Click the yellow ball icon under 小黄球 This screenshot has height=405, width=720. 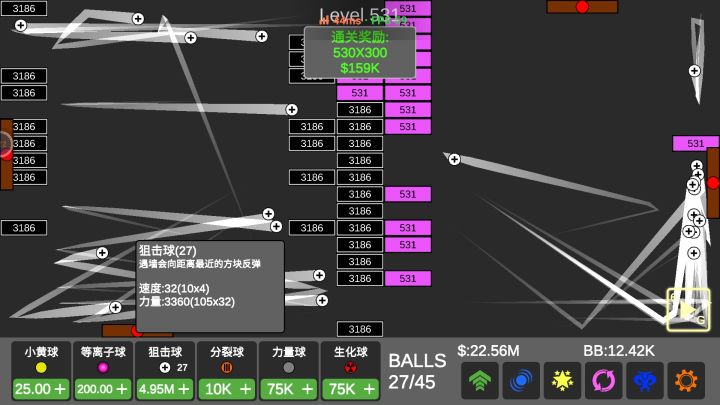coord(41,367)
